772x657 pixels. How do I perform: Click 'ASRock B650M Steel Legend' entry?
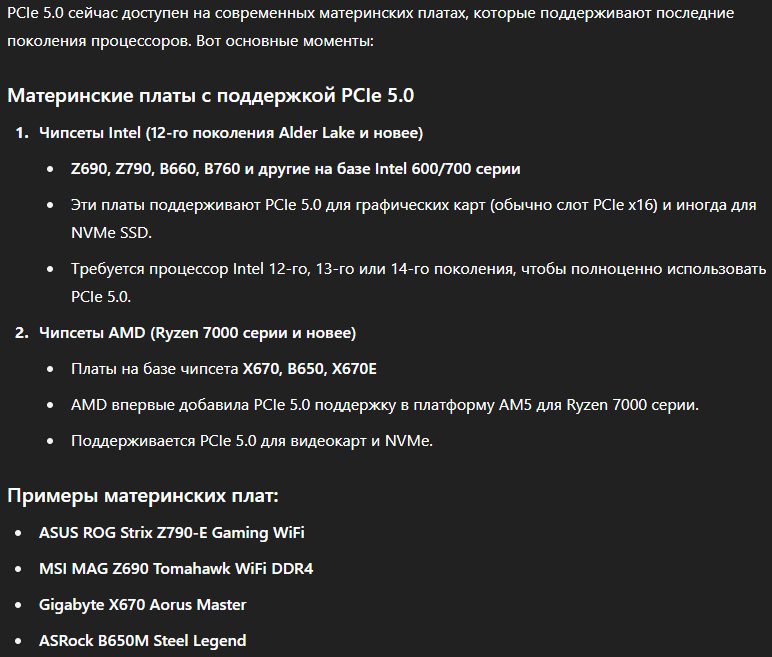pos(143,641)
